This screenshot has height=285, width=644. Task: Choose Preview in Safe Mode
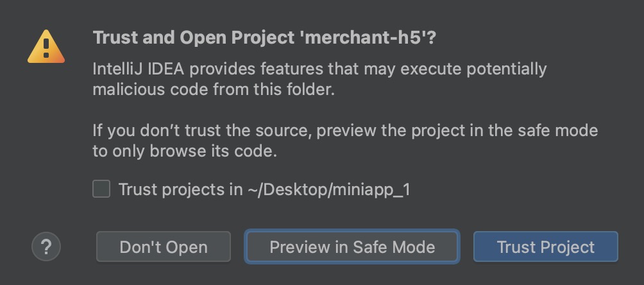click(352, 247)
